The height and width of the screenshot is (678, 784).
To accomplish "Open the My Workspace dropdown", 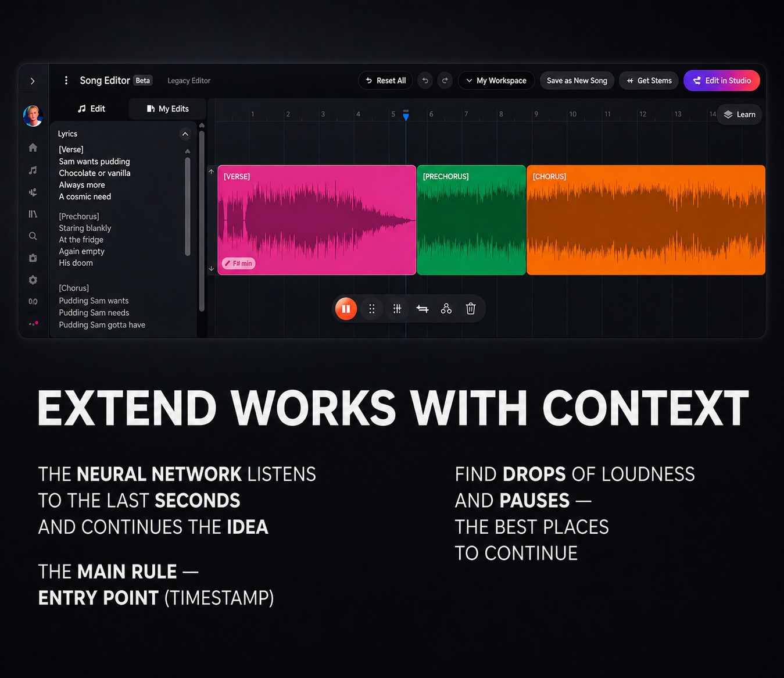I will [496, 81].
